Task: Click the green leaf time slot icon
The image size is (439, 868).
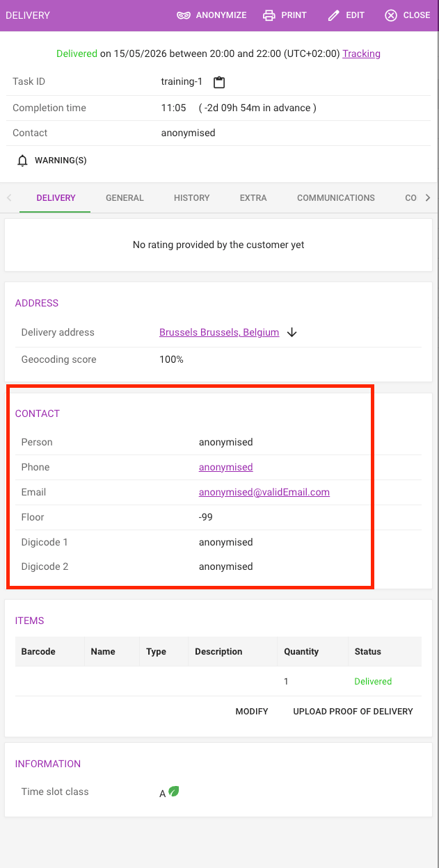Action: pos(174,791)
